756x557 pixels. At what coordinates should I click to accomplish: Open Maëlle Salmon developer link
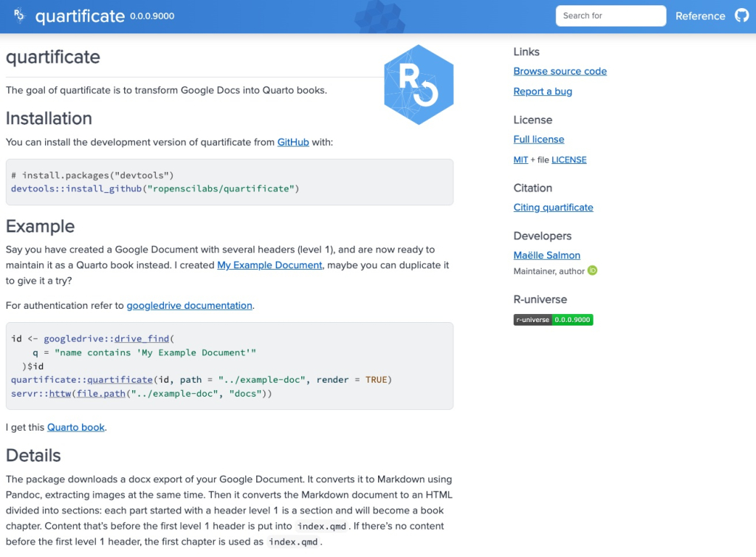click(547, 255)
